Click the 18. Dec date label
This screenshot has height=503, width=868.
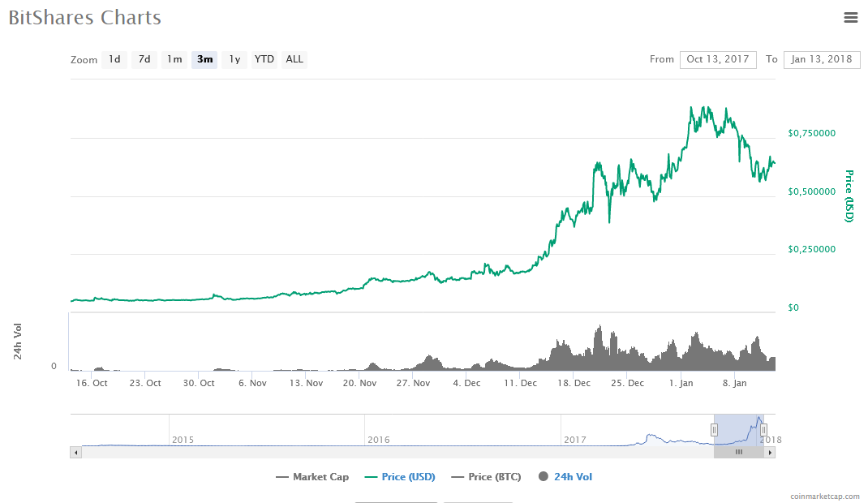coord(574,383)
